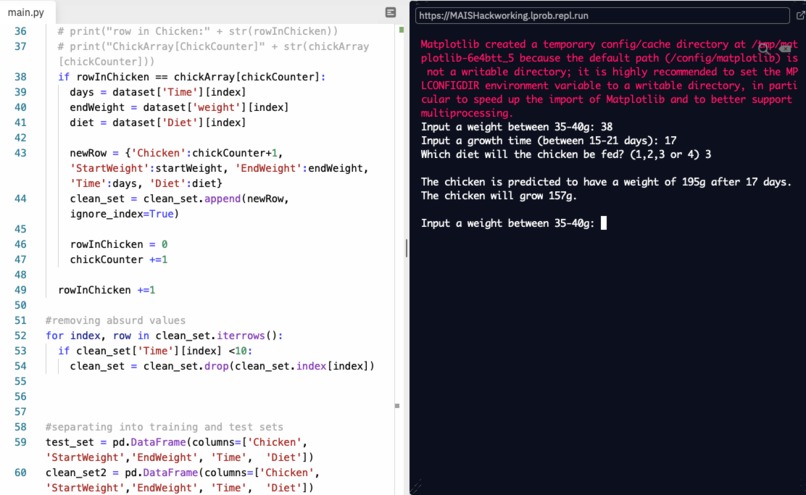Click the 'for index, row in clean_set.iterrows():' line
Image resolution: width=806 pixels, height=495 pixels.
coord(164,336)
